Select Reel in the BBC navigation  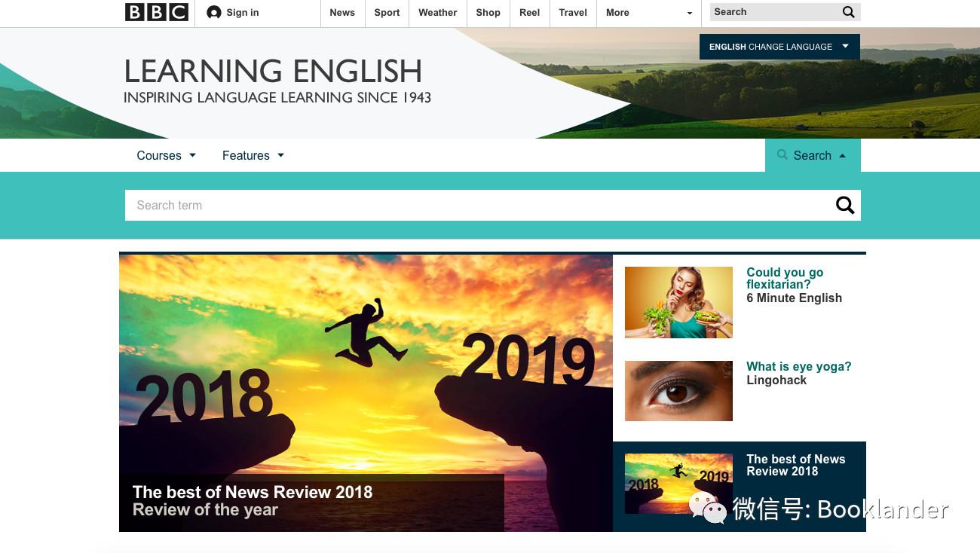click(x=530, y=13)
